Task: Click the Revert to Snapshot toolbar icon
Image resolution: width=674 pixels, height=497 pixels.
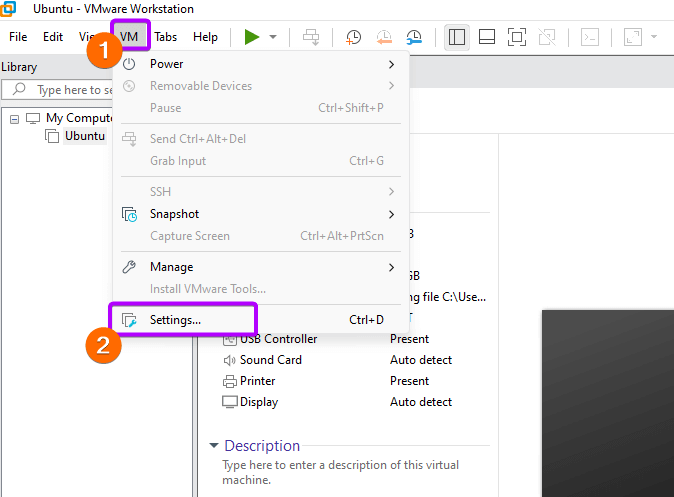Action: 384,37
